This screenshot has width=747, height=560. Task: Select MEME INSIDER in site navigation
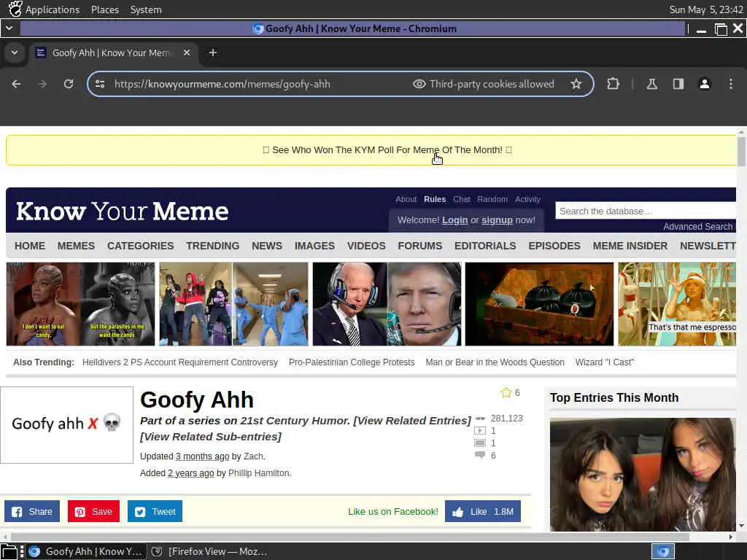click(630, 246)
